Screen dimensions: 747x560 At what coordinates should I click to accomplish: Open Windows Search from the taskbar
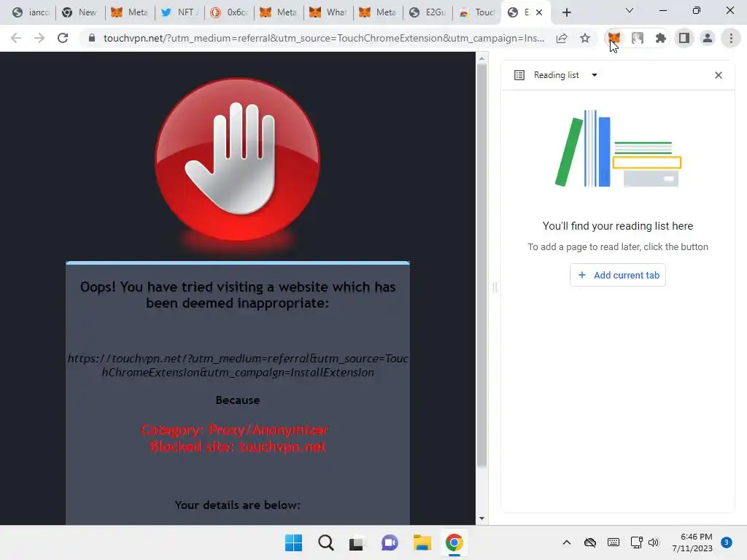(x=326, y=542)
